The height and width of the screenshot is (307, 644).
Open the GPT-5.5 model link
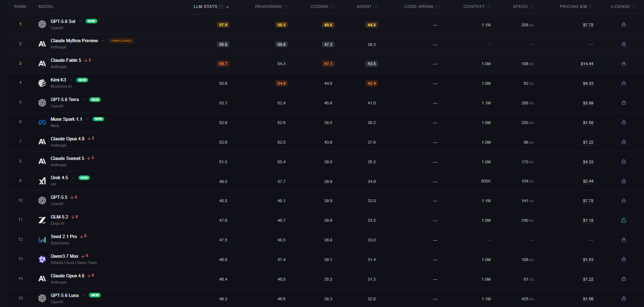[x=59, y=198]
